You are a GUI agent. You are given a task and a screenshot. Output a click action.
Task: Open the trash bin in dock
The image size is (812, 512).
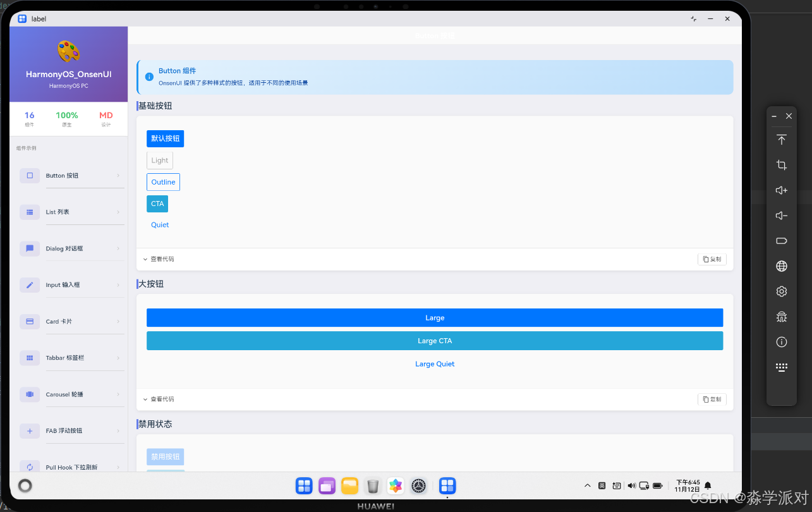pyautogui.click(x=373, y=485)
